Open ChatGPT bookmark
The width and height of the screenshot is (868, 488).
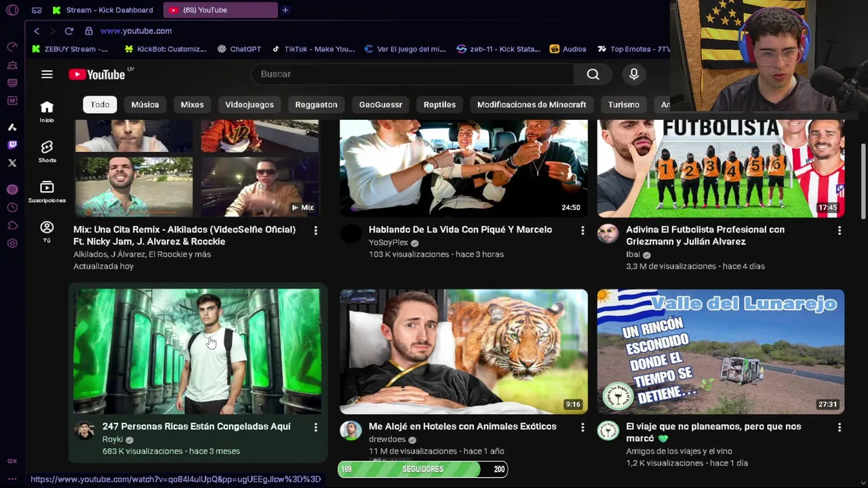click(239, 49)
